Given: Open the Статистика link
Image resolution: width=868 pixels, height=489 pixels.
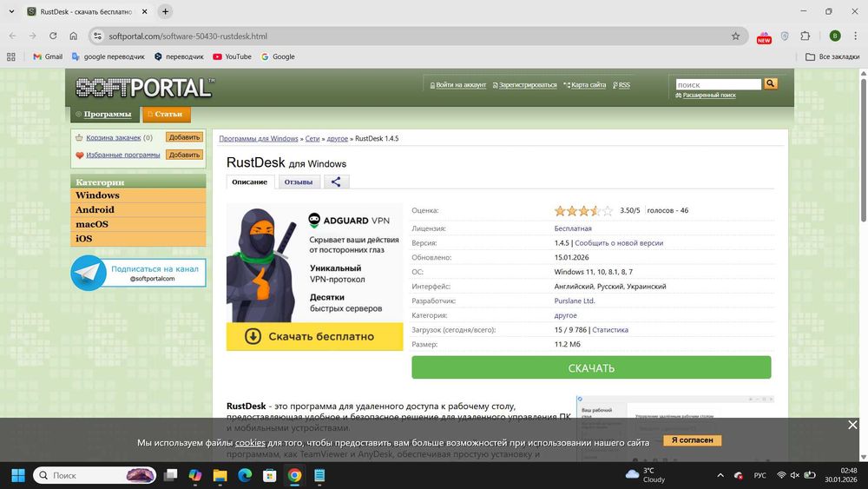Looking at the screenshot, I should tap(610, 329).
